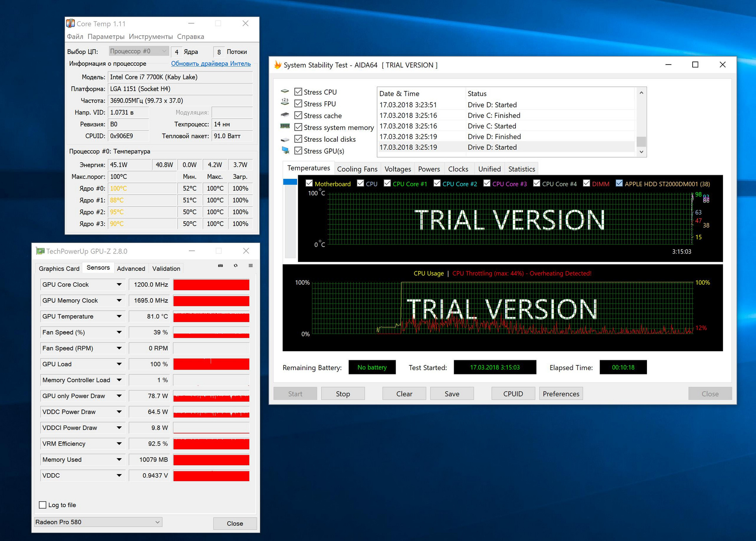The width and height of the screenshot is (756, 541).
Task: Click the drive icon beside Stress local disks
Action: [x=285, y=140]
